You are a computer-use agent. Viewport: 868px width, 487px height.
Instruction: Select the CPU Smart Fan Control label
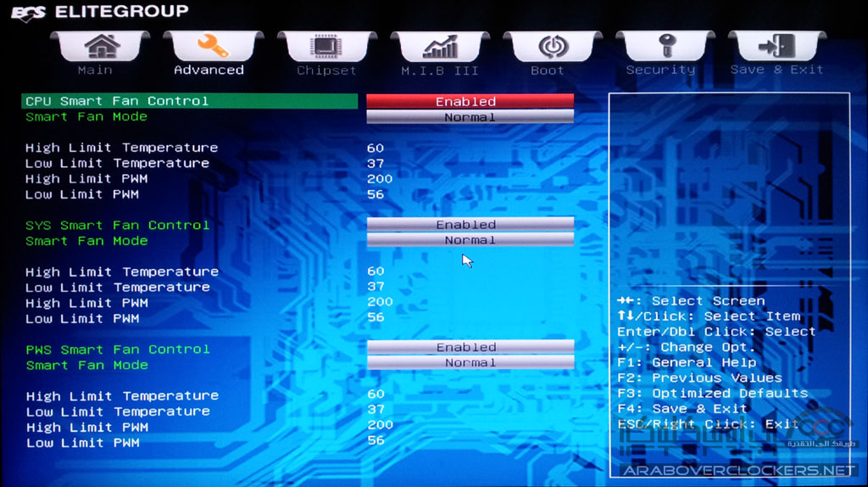coord(117,101)
